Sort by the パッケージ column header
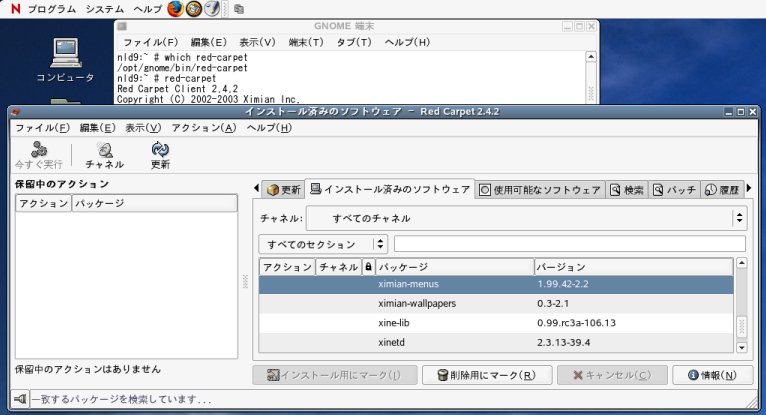Screen dimensions: 766x415 454,267
